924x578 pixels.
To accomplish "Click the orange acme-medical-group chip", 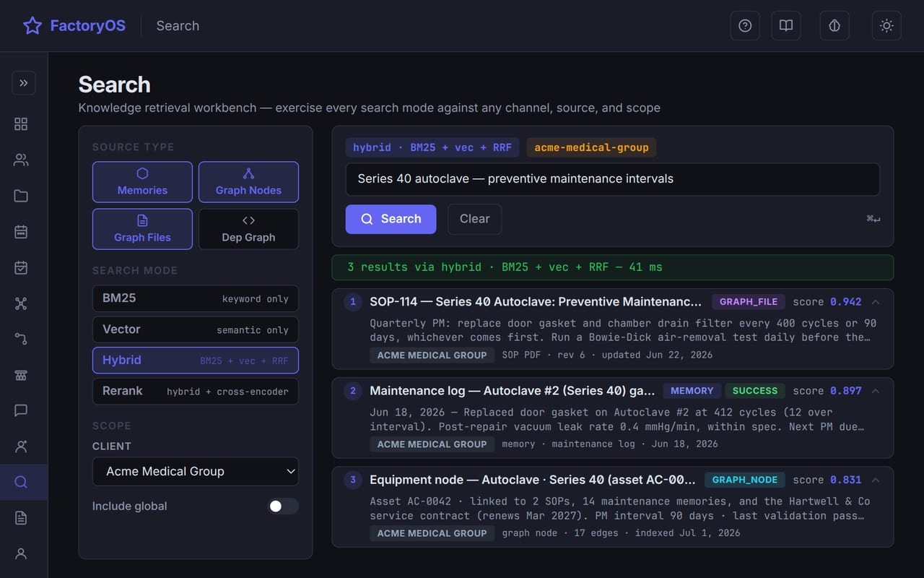I will coord(591,147).
